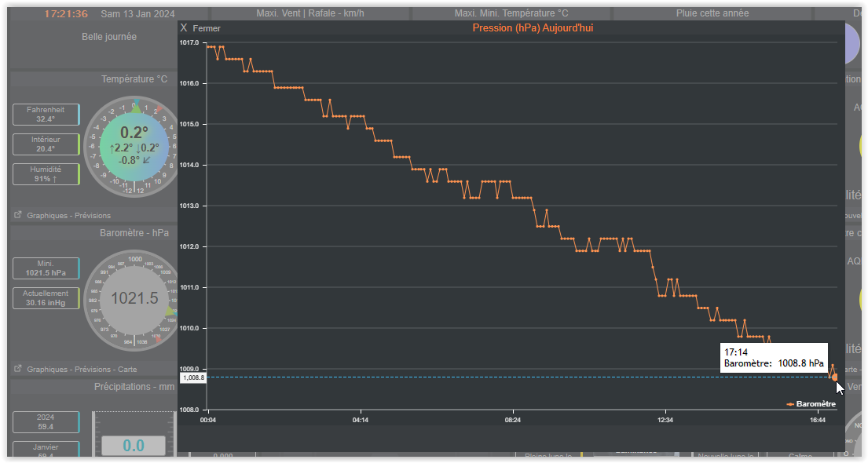Click the Intérieur 20.4° box

click(x=46, y=144)
